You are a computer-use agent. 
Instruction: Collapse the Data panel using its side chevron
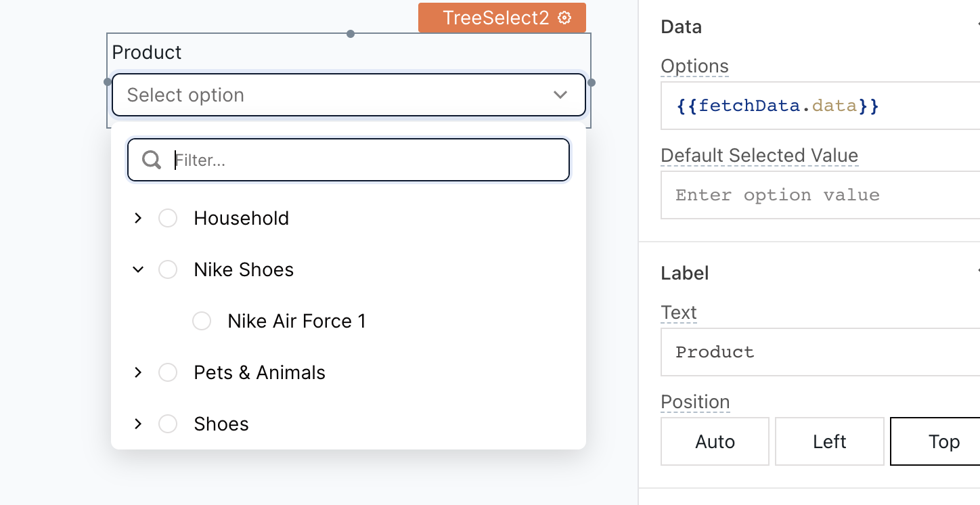(x=977, y=24)
